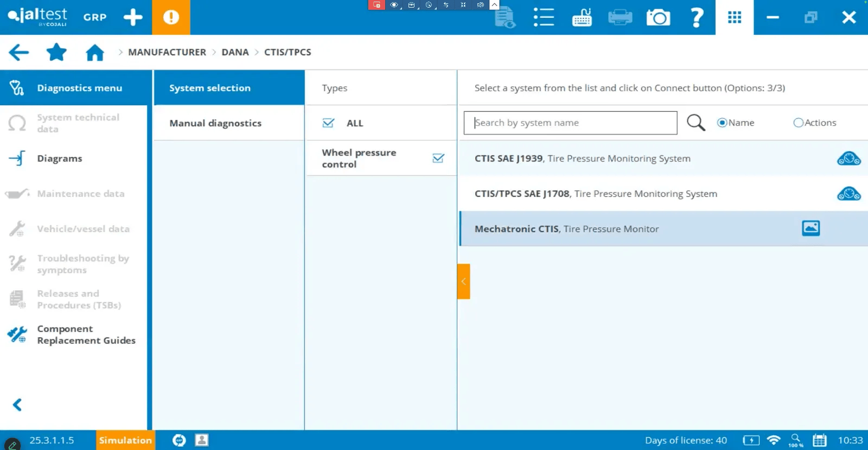Click the red record icon in top toolbar
The width and height of the screenshot is (868, 450).
point(376,5)
